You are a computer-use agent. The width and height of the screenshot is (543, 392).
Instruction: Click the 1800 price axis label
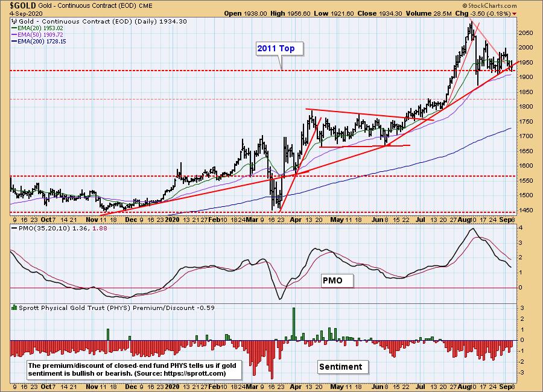(526, 107)
